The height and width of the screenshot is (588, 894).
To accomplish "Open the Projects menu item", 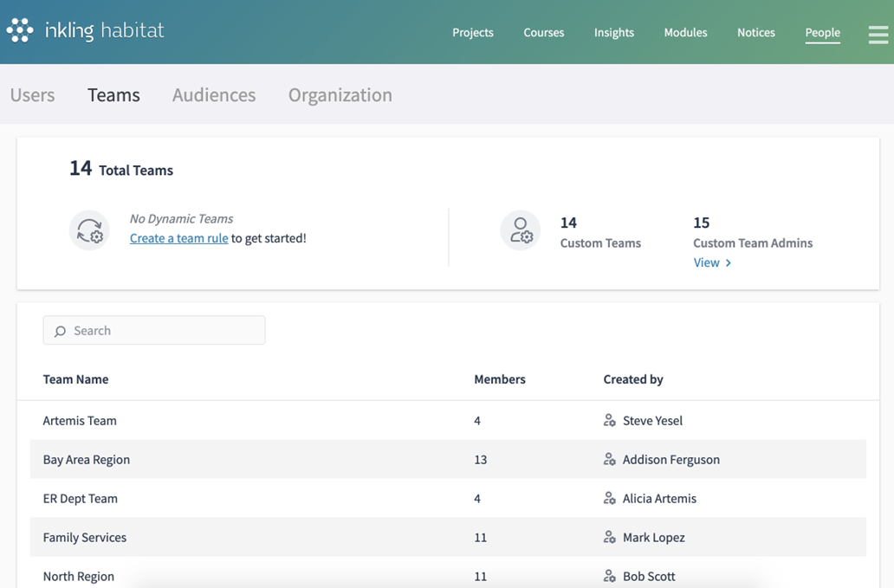I will tap(472, 33).
